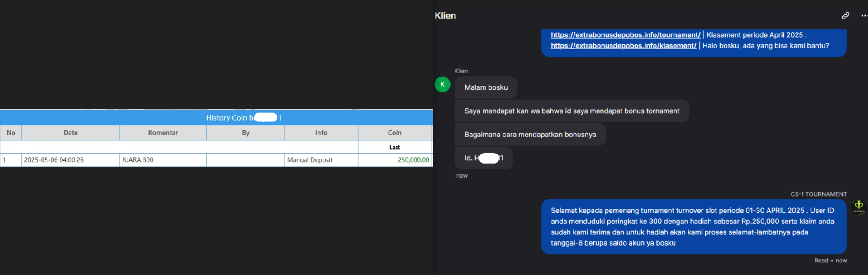Click the 'By' column header
Screen dimensions: 868x275
[246, 133]
